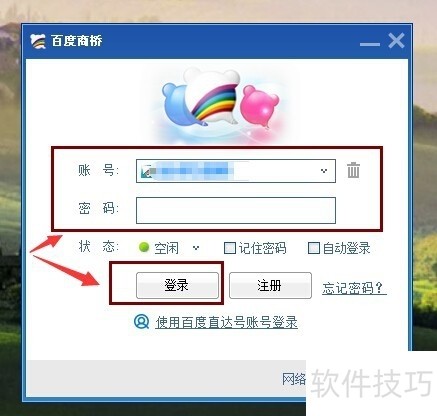Click the blue bear bubble graphic
Screen dimensions: 437x416
coord(179,104)
